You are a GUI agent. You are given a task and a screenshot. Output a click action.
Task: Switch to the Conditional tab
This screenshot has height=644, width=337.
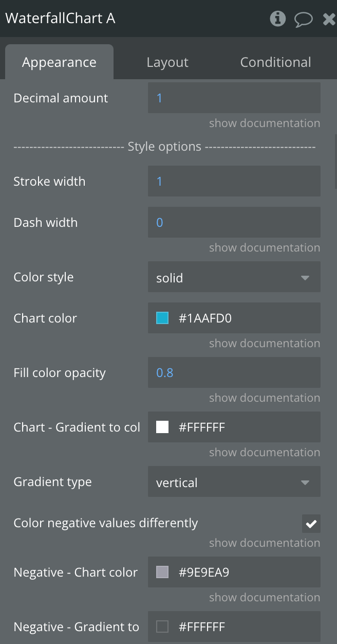pos(275,62)
